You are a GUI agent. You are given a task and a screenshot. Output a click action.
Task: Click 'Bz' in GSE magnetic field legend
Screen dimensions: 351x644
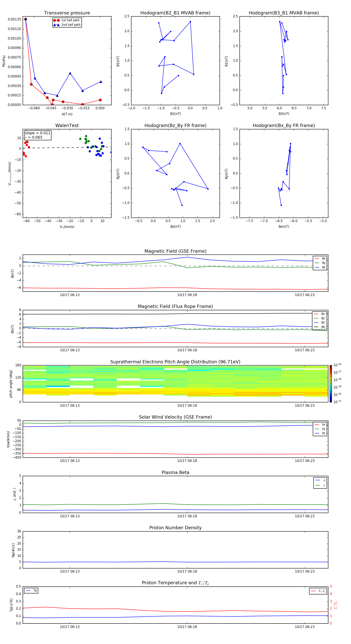320,267
